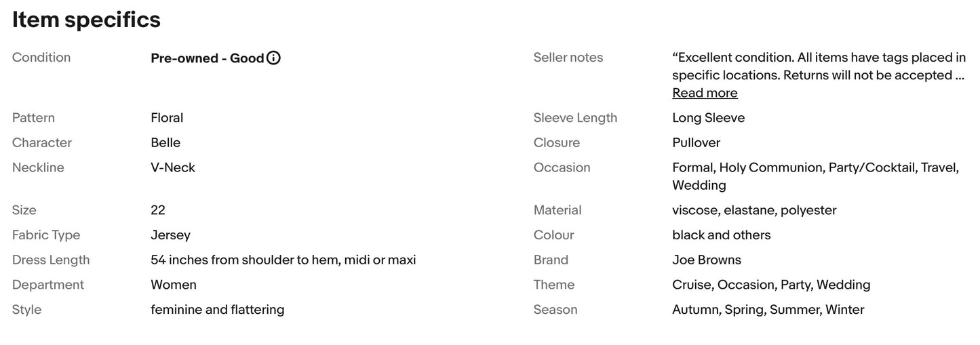Click the Autumn, Spring, Summer, Winter season text
This screenshot has width=980, height=345.
click(768, 310)
